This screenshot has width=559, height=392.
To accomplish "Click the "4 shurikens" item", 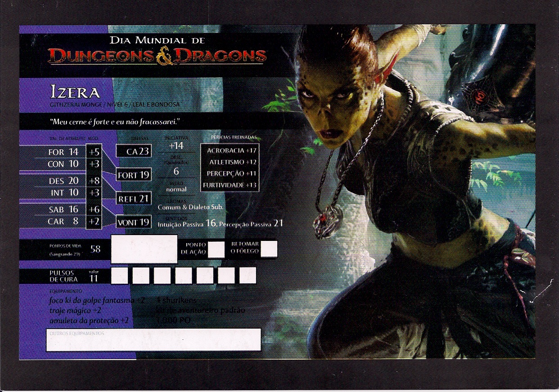I will [176, 300].
